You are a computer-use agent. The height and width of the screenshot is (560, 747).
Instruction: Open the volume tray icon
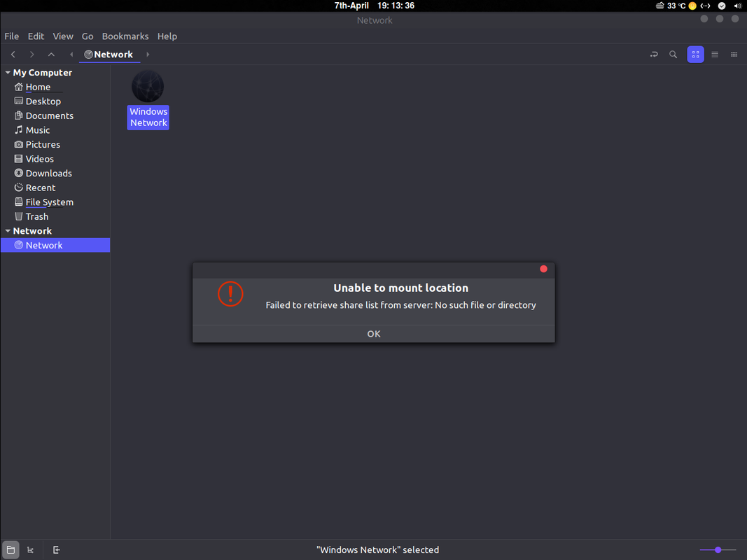coord(738,6)
